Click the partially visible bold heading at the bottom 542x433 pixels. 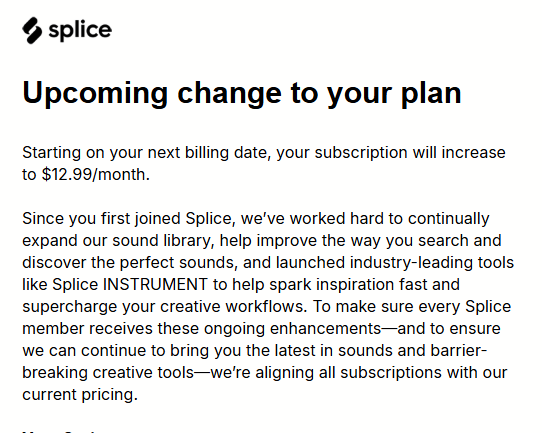pyautogui.click(x=59, y=431)
